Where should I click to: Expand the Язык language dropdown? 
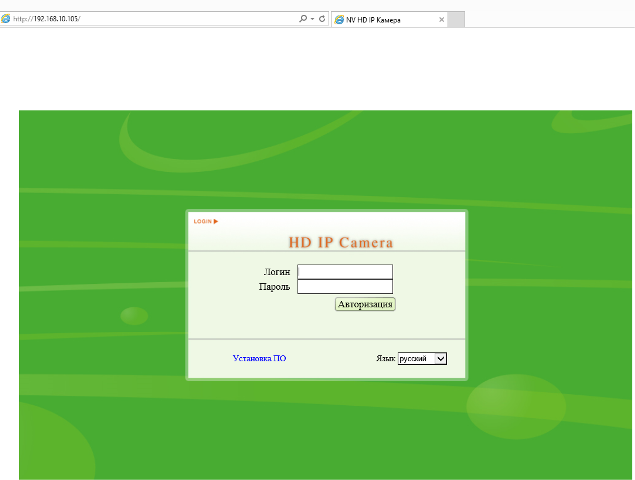422,358
